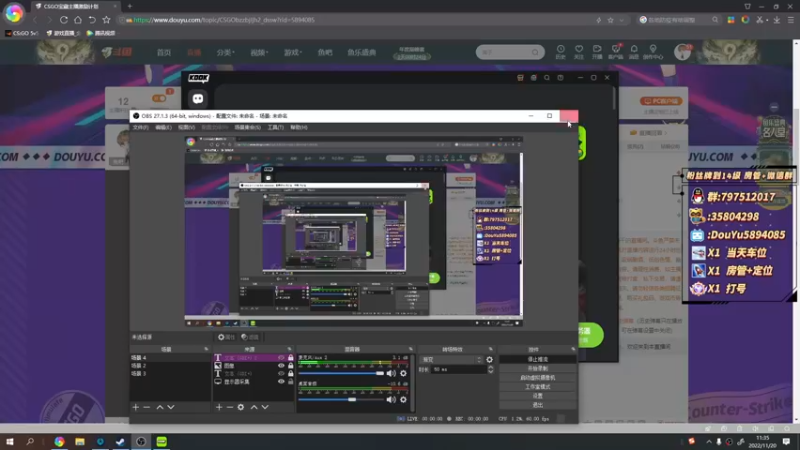The image size is (800, 450).
Task: Mute the first mixer channel speaker icon
Action: point(391,373)
